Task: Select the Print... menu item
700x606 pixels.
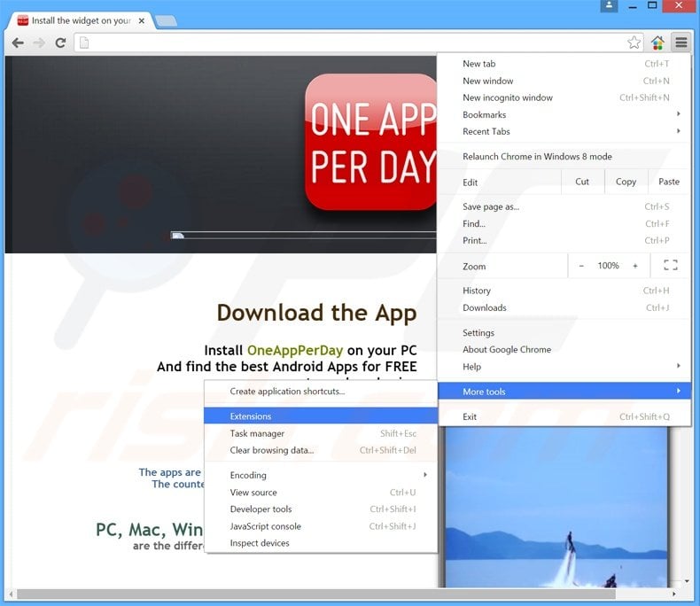Action: [564, 240]
